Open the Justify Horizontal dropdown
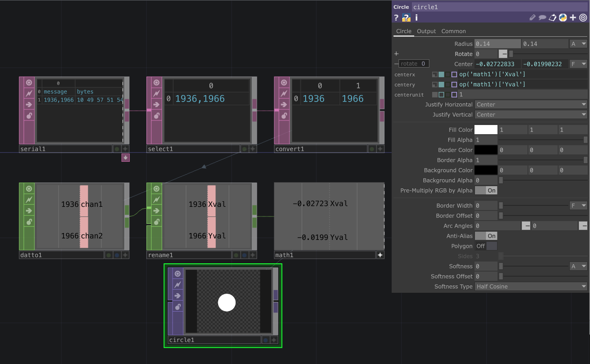Image resolution: width=590 pixels, height=364 pixels. pyautogui.click(x=531, y=104)
